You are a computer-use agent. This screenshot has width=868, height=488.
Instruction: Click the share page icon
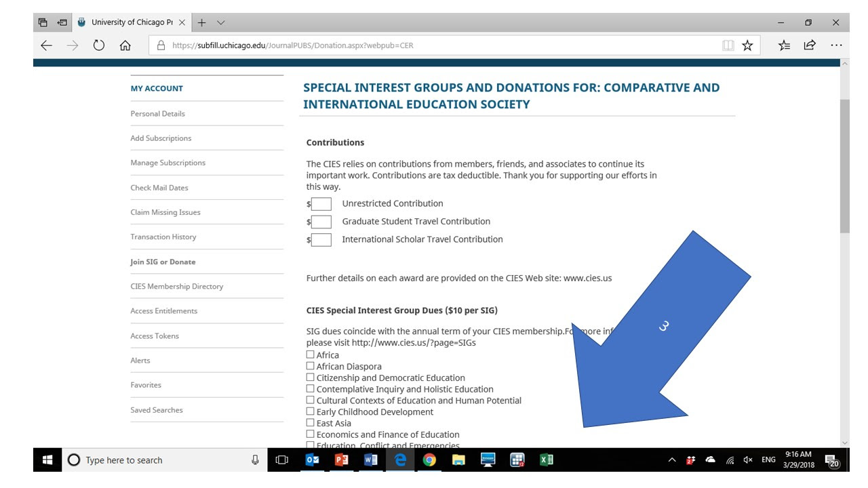tap(810, 45)
